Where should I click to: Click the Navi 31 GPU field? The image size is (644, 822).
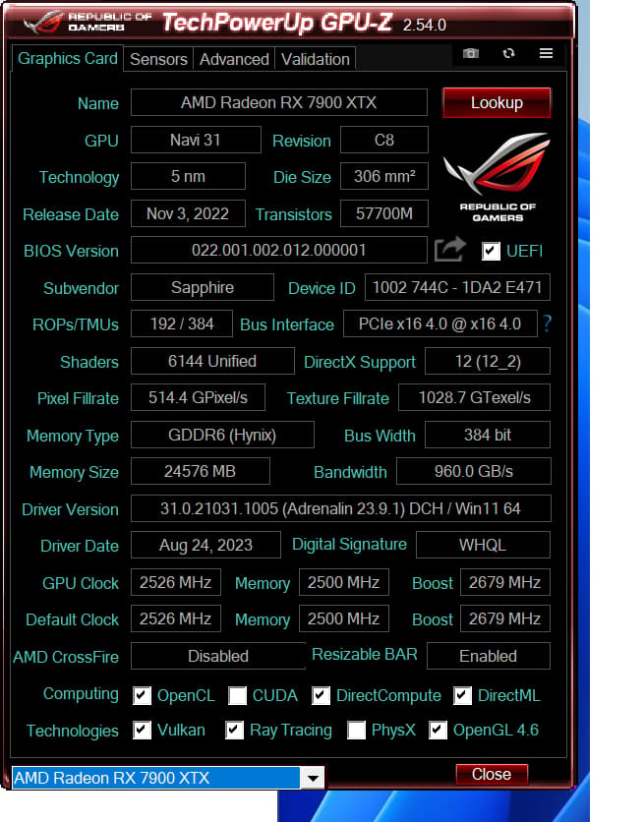[x=196, y=140]
